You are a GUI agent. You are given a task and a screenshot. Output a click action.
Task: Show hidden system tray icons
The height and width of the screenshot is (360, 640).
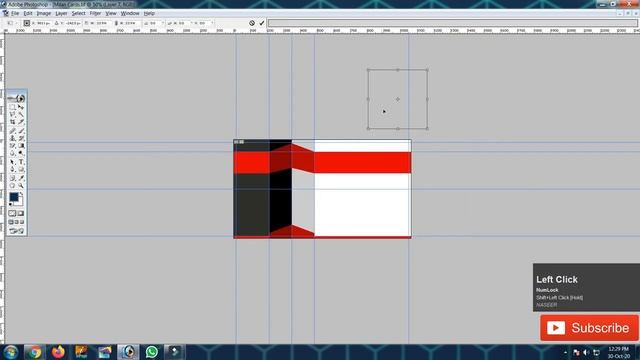pos(565,352)
